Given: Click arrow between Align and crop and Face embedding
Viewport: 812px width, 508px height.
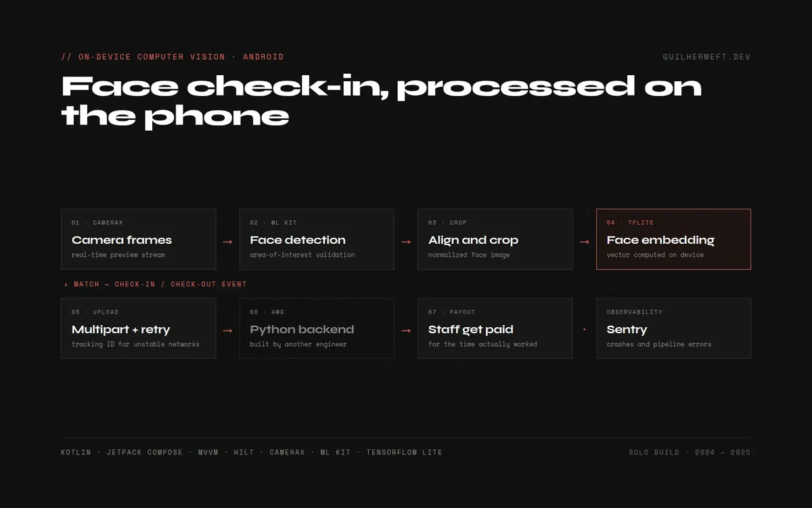Looking at the screenshot, I should point(585,242).
